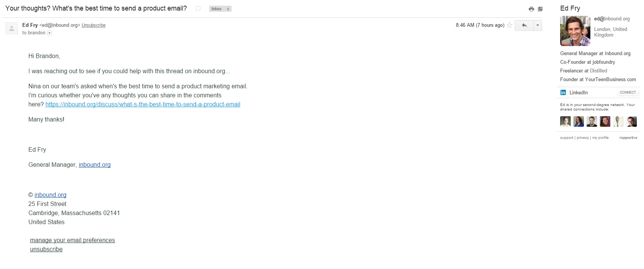Expand recipient details arrow next to brandon
Viewport: 644px width, 269px height.
click(49, 33)
